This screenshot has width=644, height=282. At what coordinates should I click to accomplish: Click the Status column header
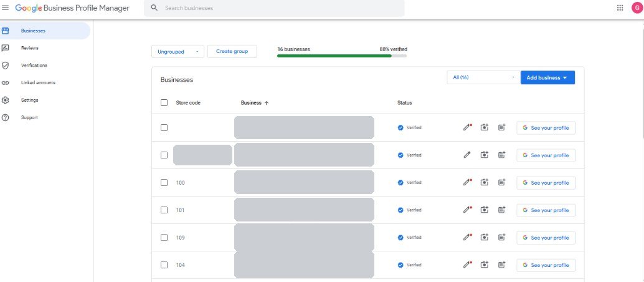pyautogui.click(x=405, y=103)
